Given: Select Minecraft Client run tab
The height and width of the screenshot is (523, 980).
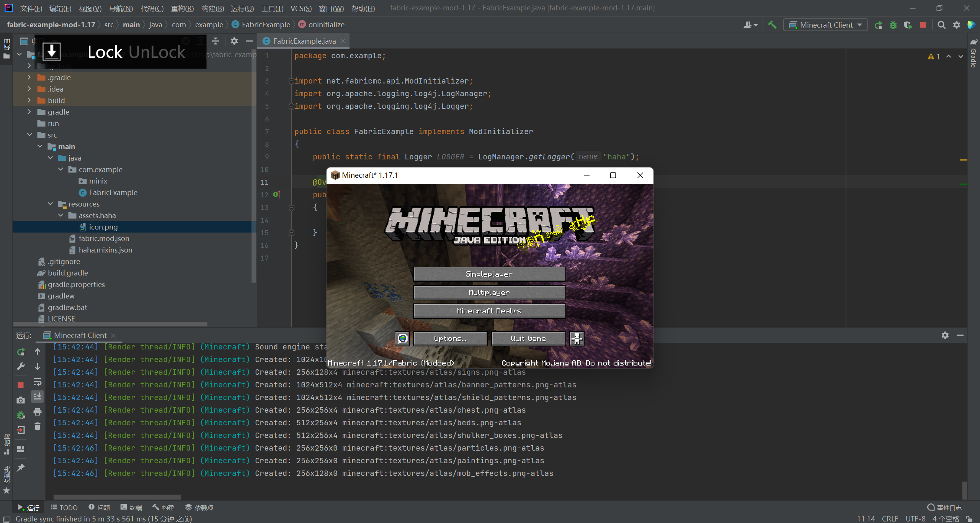Looking at the screenshot, I should coord(80,335).
